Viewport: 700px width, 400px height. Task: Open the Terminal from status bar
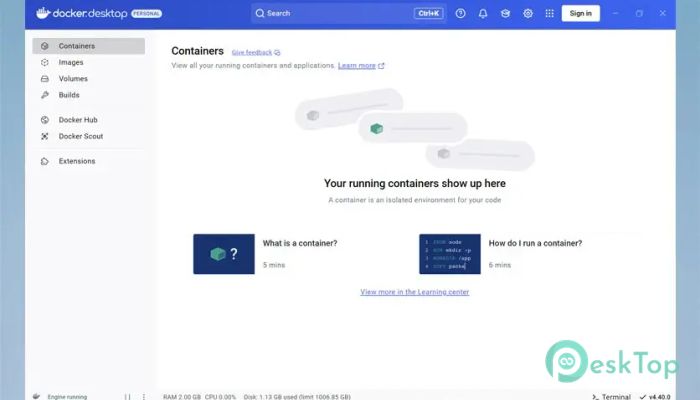pos(611,396)
